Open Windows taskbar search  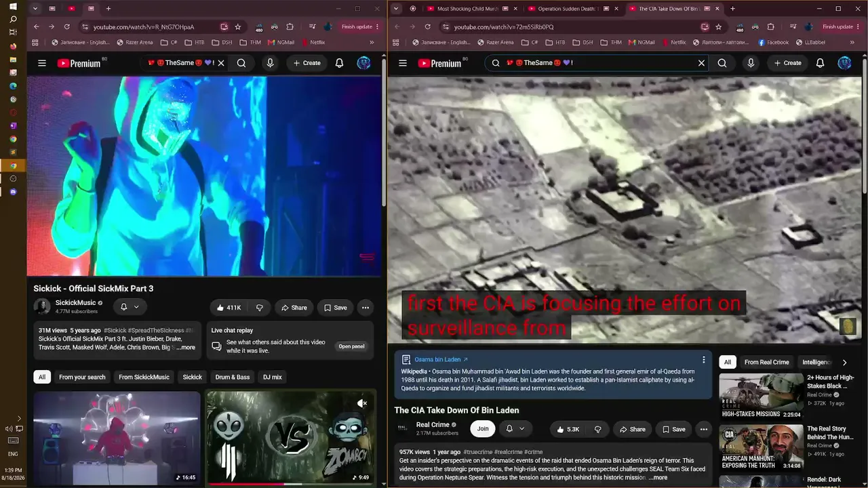(x=13, y=19)
